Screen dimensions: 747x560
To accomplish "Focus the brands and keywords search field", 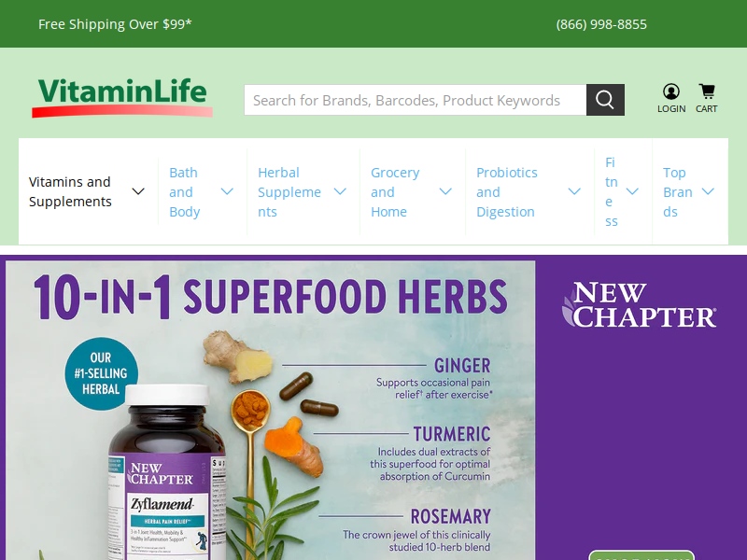I will 415,100.
